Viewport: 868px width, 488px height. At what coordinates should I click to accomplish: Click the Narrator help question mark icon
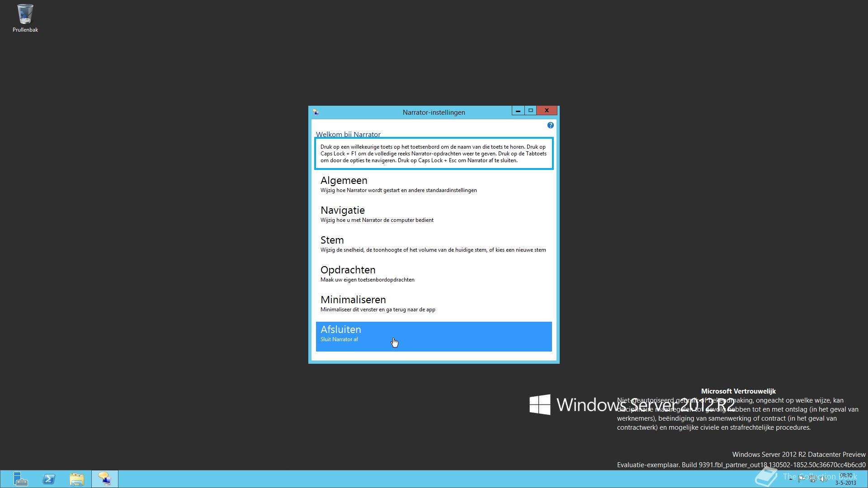(550, 125)
